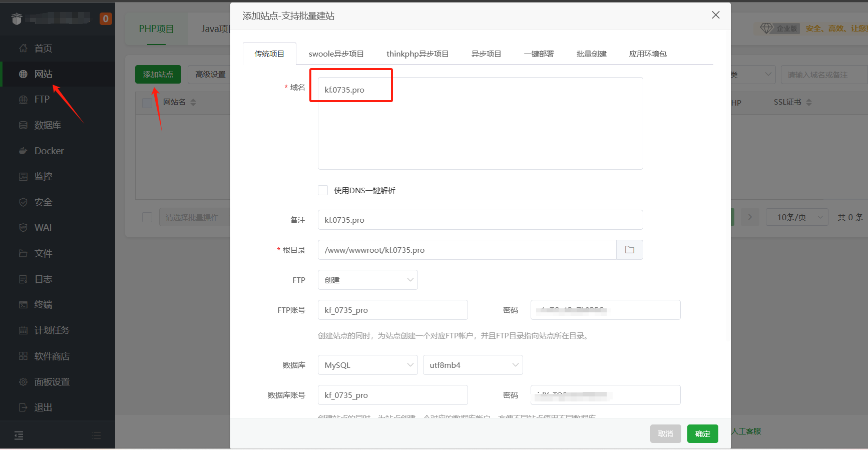868x450 pixels.
Task: Click the folder icon beside 文件
Action: tap(23, 253)
